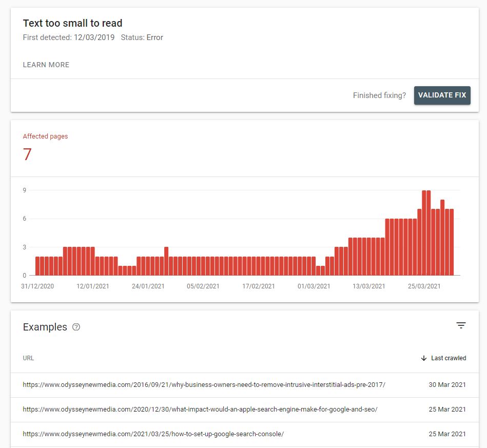Click the 25/03/2021 axis label
Screen dimensions: 487x448
point(424,286)
